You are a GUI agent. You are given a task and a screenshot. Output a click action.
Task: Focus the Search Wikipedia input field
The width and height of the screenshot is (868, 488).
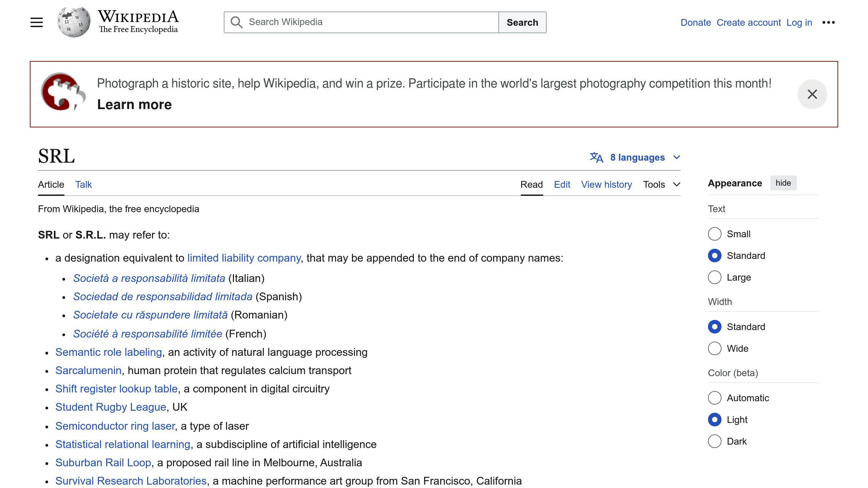tap(361, 22)
